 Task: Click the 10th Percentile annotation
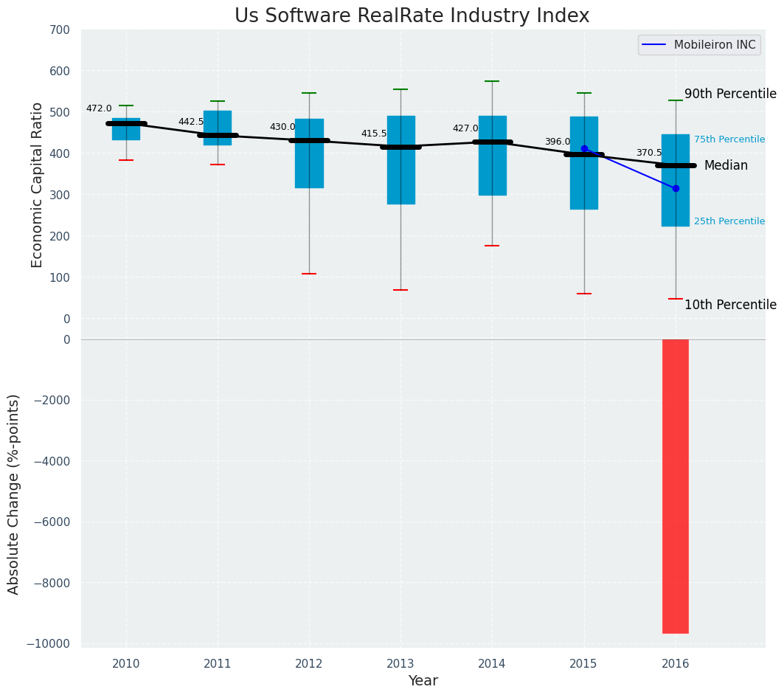click(730, 305)
